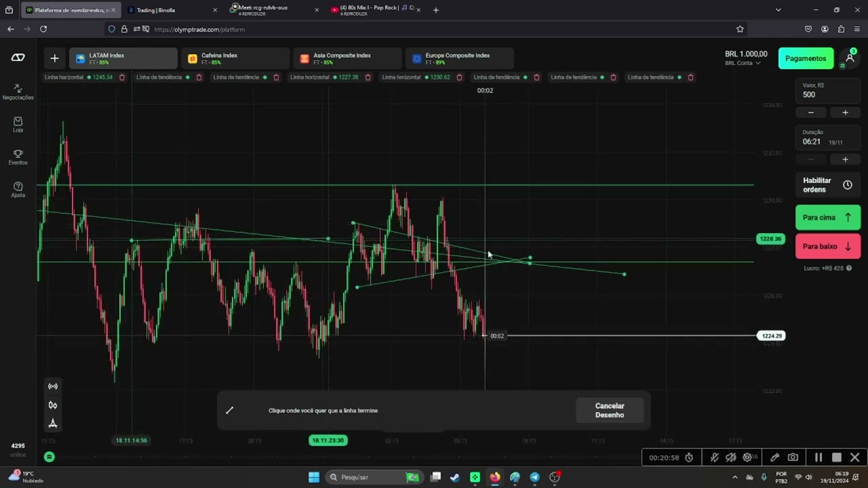
Task: Take a screenshot with the recorder camera
Action: tap(793, 457)
